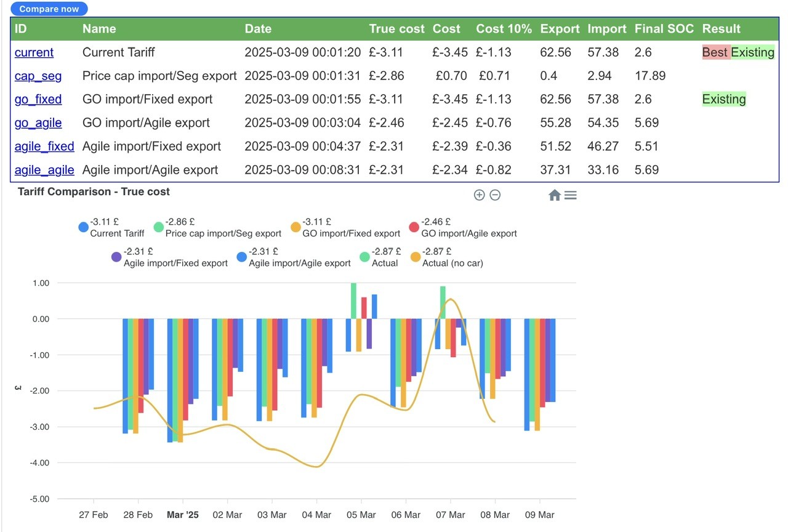Click the Export column header

[x=560, y=29]
